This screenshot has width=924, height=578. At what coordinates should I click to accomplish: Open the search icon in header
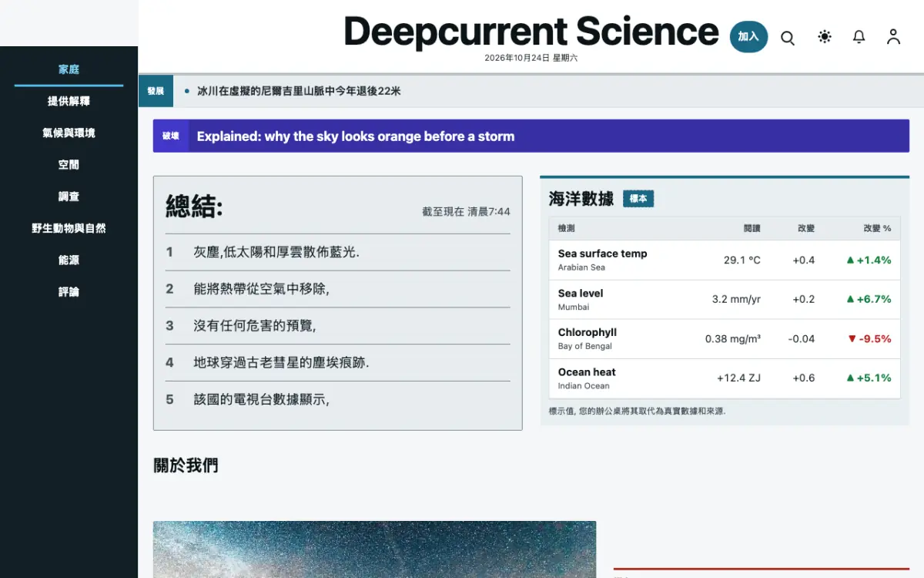tap(788, 37)
